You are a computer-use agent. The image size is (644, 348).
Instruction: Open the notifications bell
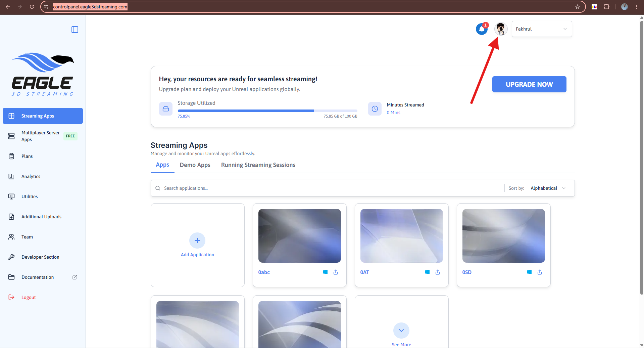pyautogui.click(x=482, y=29)
